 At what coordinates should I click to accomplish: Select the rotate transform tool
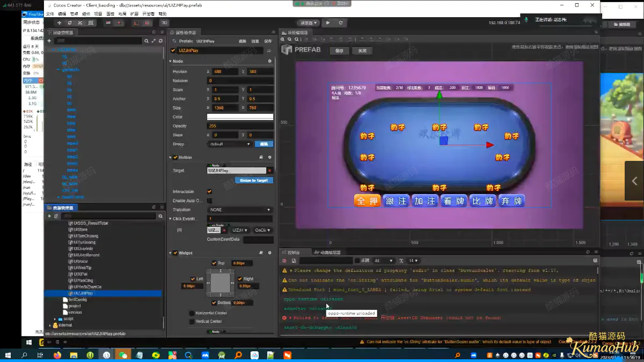(70, 23)
